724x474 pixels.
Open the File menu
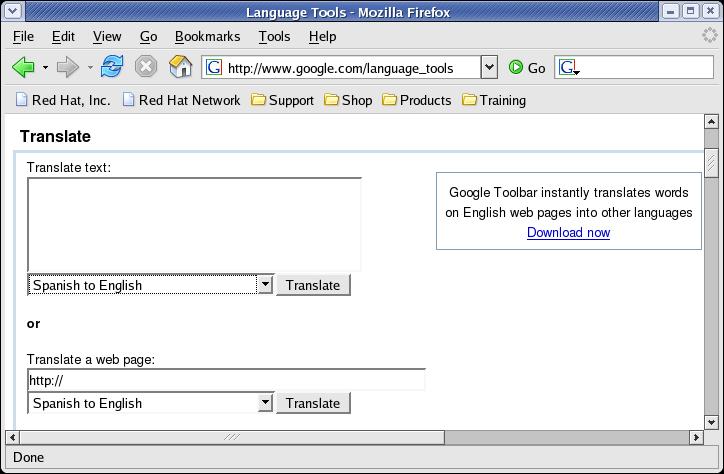(x=23, y=36)
